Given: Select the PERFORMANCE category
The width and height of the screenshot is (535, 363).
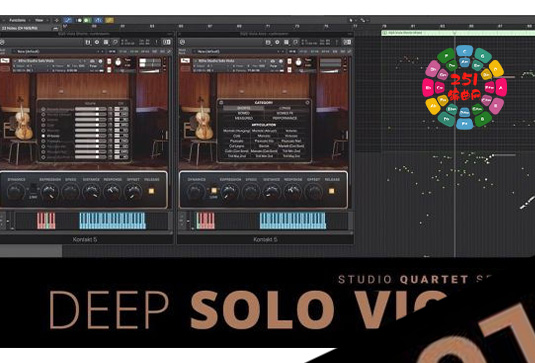Looking at the screenshot, I should click(285, 118).
